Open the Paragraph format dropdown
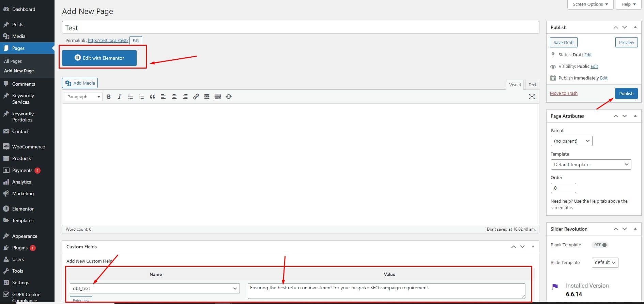644x304 pixels. 83,97
